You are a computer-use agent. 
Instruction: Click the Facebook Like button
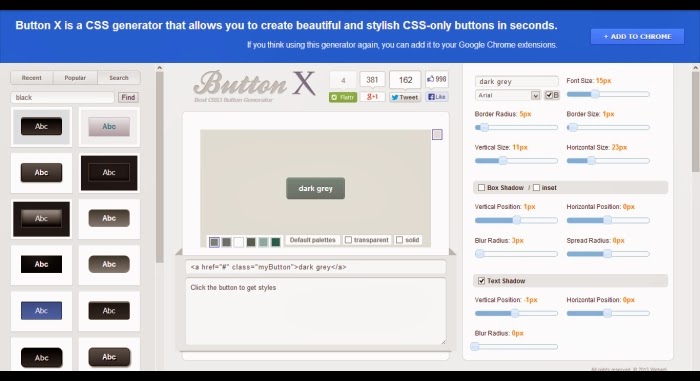click(x=437, y=97)
